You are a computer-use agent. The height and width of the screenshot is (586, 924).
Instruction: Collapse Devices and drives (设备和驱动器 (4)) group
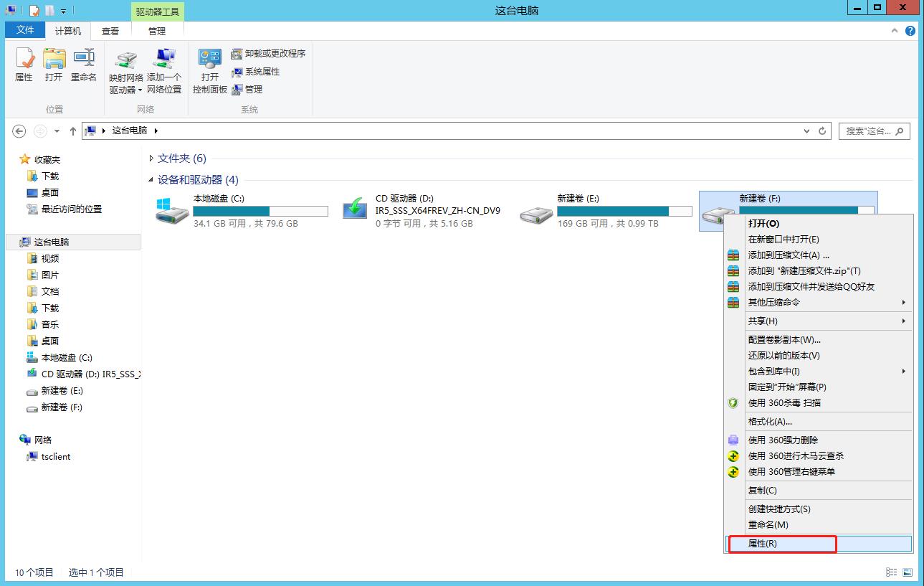(x=151, y=180)
